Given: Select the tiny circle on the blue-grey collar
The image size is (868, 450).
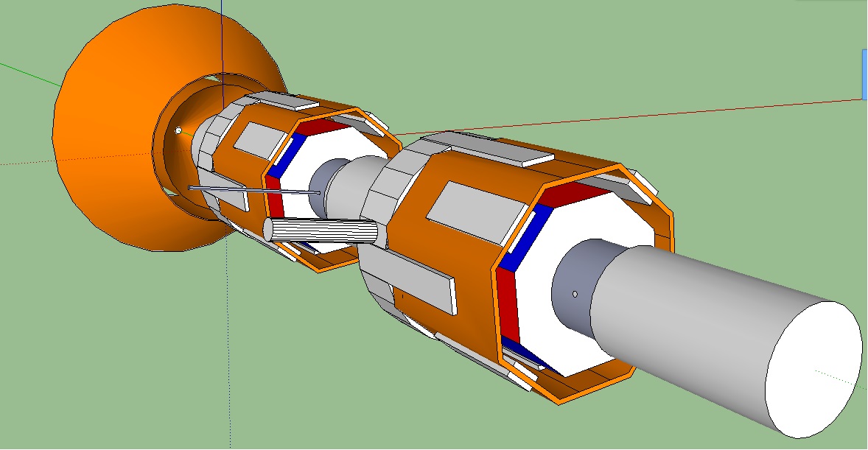Looking at the screenshot, I should click(x=575, y=294).
